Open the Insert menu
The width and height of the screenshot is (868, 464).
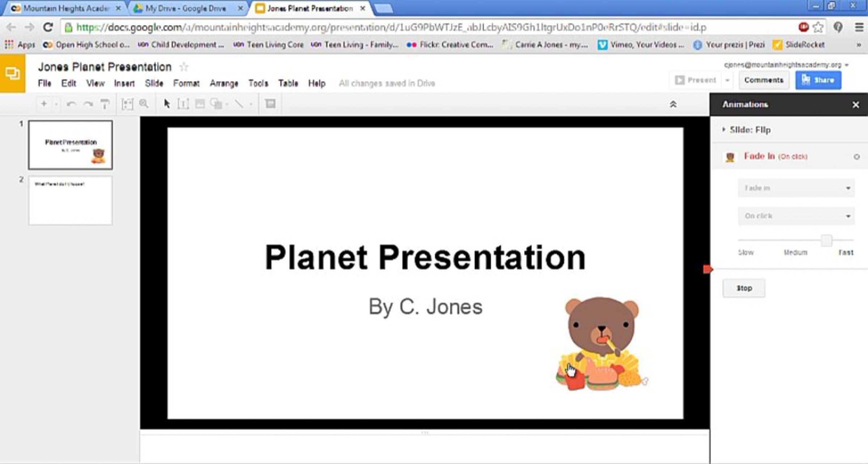[124, 84]
